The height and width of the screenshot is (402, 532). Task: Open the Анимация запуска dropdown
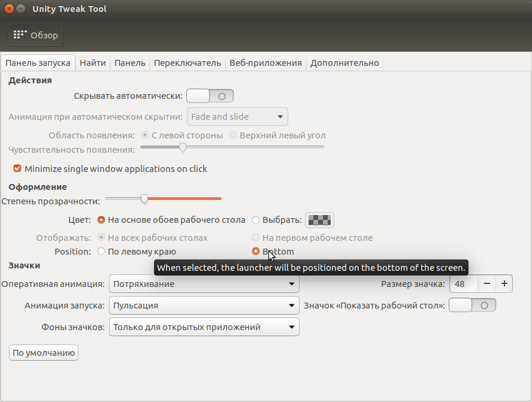coord(204,306)
